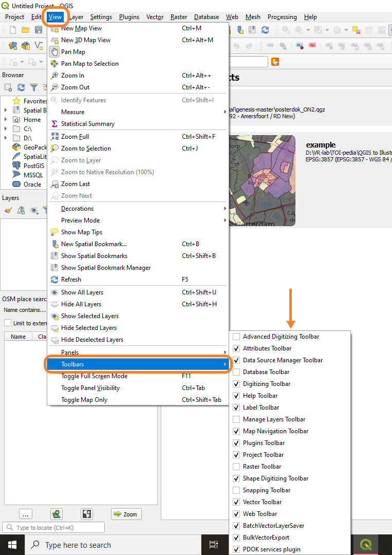This screenshot has width=392, height=555.
Task: Expand Decorations submenu
Action: 138,209
